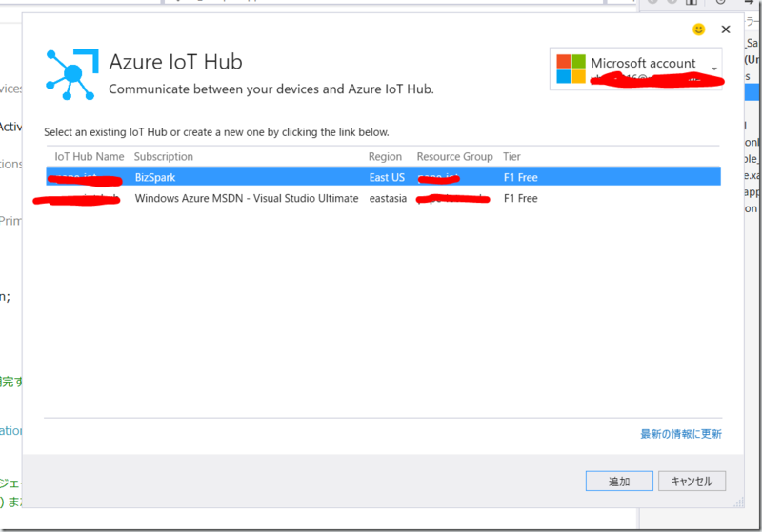762x532 pixels.
Task: Click the キャンセル button
Action: pos(692,481)
